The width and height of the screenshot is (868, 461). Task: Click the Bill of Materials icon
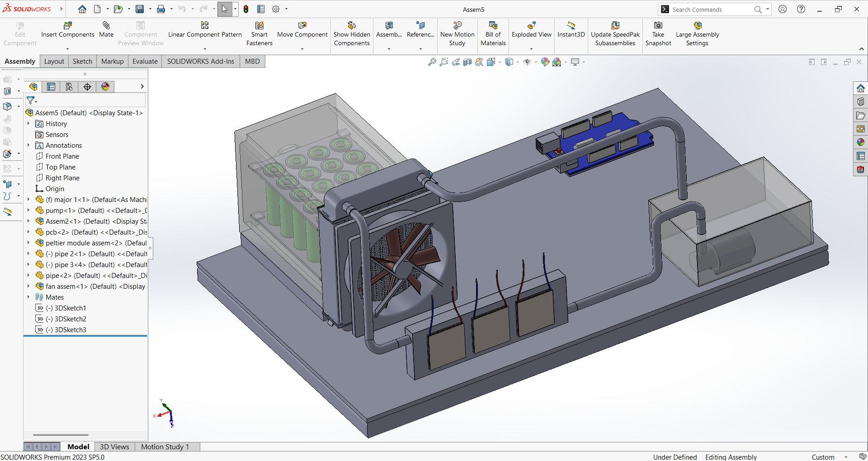493,26
